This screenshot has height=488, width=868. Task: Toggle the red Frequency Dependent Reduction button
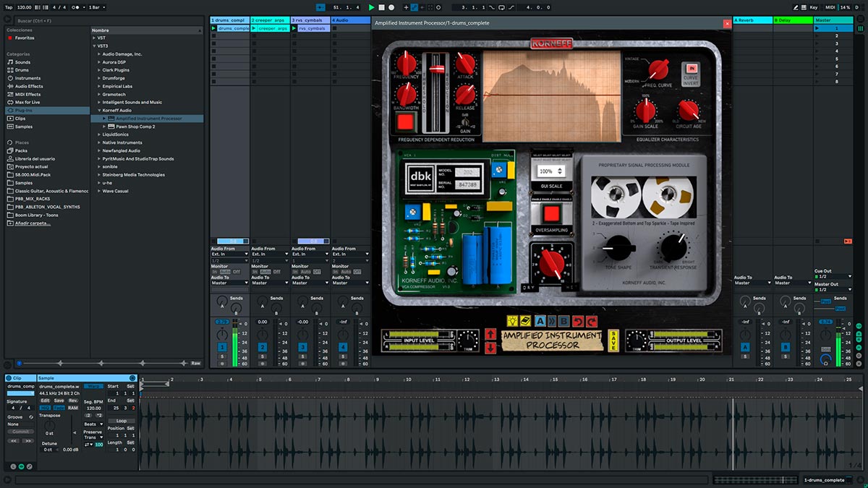click(x=406, y=121)
